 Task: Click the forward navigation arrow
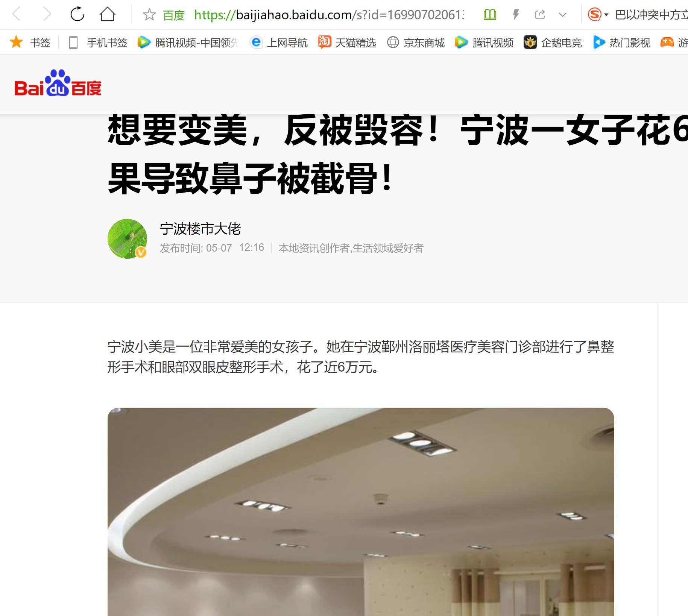click(x=47, y=14)
